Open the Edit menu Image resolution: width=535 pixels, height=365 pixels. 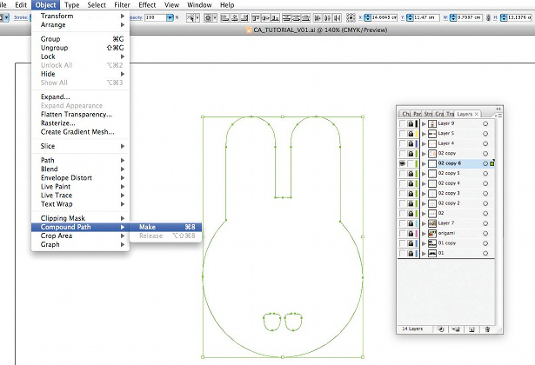pyautogui.click(x=21, y=5)
